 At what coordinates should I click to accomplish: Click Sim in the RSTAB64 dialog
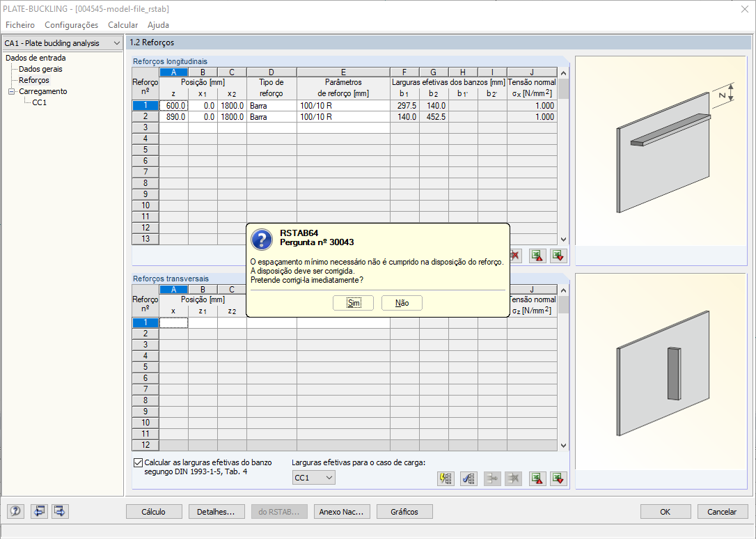[x=354, y=303]
